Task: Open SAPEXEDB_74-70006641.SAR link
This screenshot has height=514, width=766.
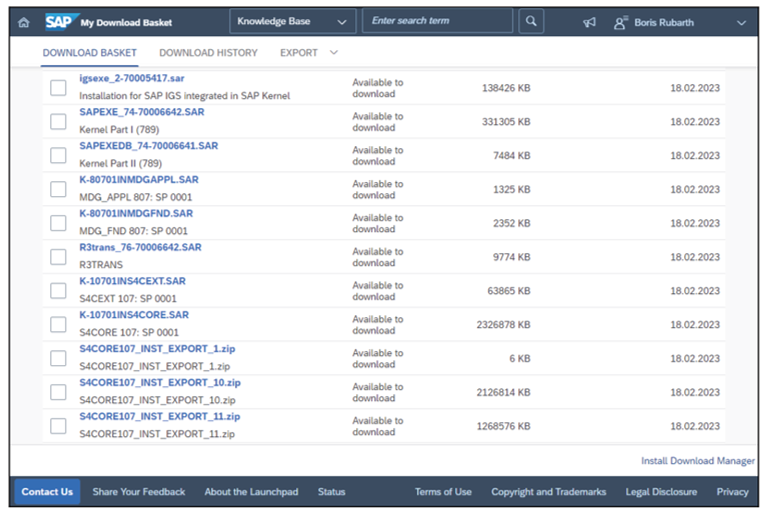Action: (x=149, y=146)
